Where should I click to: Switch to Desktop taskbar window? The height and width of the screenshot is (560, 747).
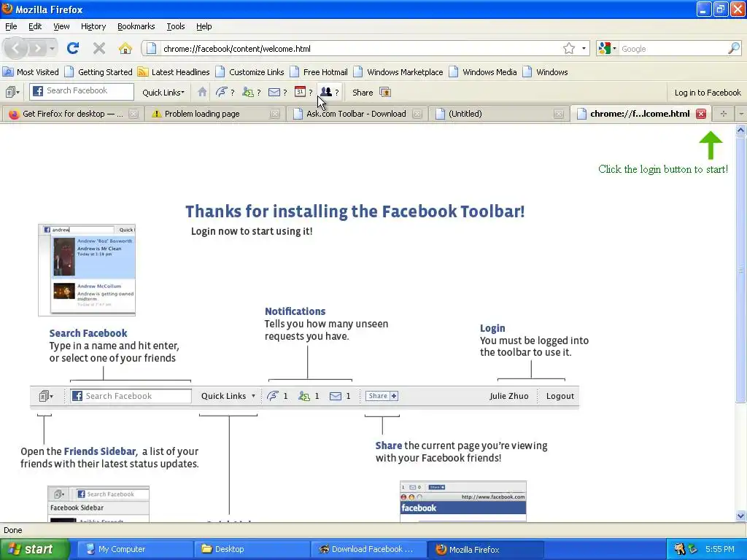[252, 549]
